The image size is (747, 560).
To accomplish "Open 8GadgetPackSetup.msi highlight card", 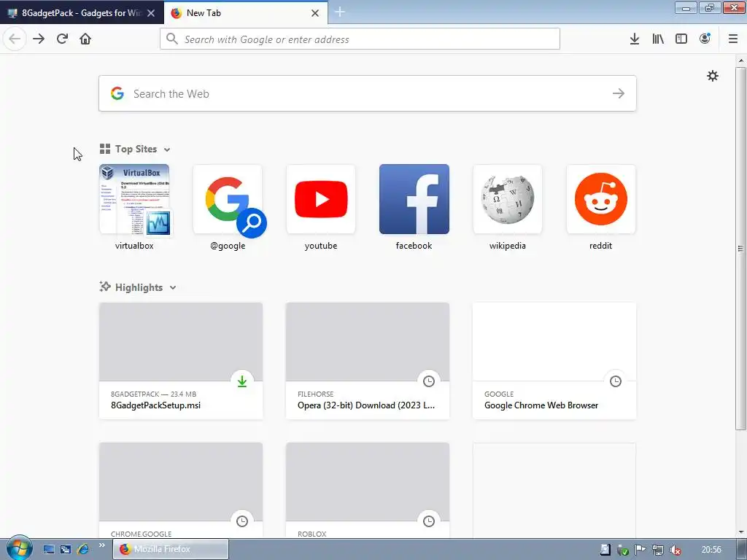I will (181, 361).
